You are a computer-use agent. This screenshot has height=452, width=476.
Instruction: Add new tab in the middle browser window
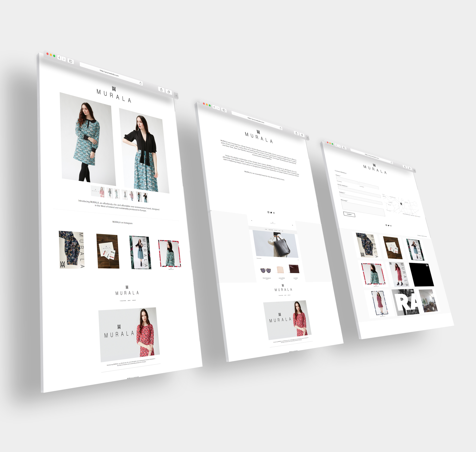[307, 138]
